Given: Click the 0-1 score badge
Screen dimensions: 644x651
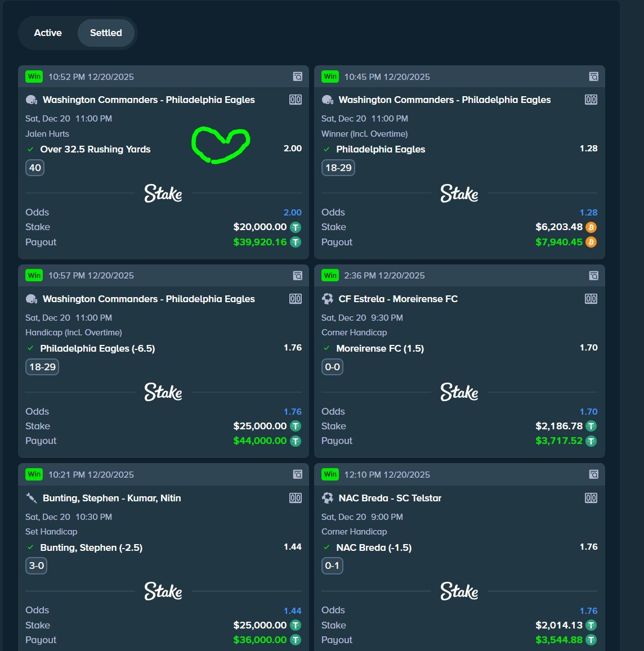Looking at the screenshot, I should point(332,566).
